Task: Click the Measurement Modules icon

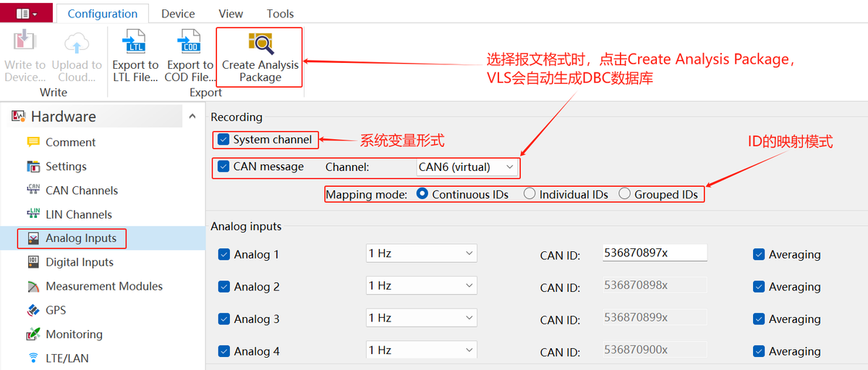Action: [33, 287]
